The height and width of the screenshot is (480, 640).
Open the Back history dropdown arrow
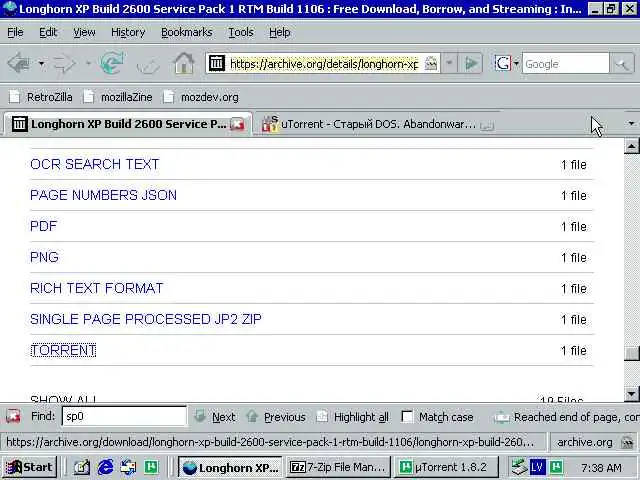pyautogui.click(x=41, y=63)
